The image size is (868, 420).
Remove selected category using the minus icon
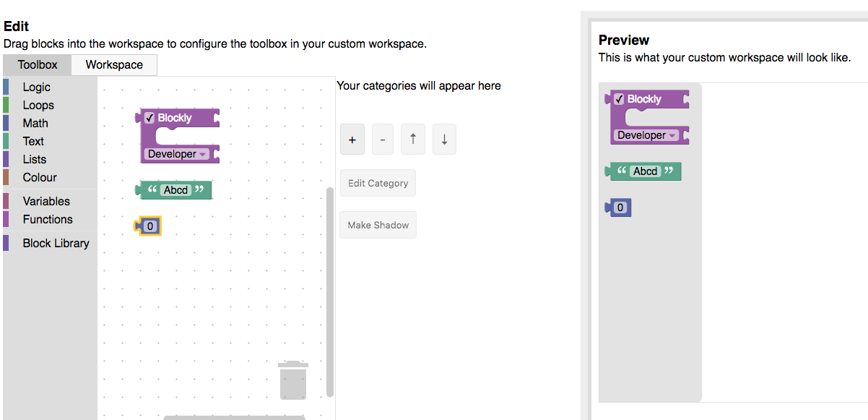pos(382,139)
